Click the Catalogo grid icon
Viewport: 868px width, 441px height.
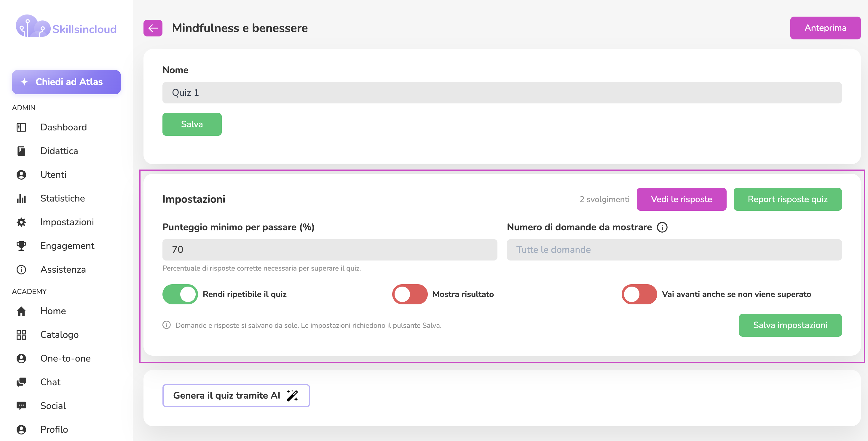(21, 335)
